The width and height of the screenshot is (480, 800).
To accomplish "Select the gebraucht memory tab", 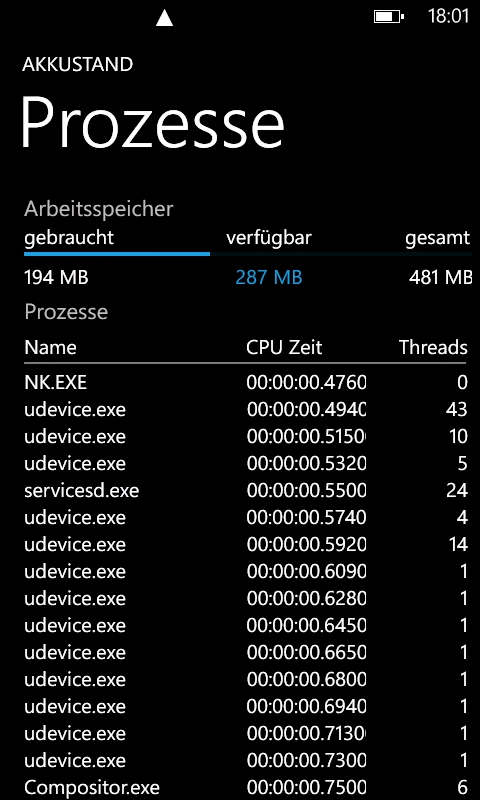I will click(69, 238).
